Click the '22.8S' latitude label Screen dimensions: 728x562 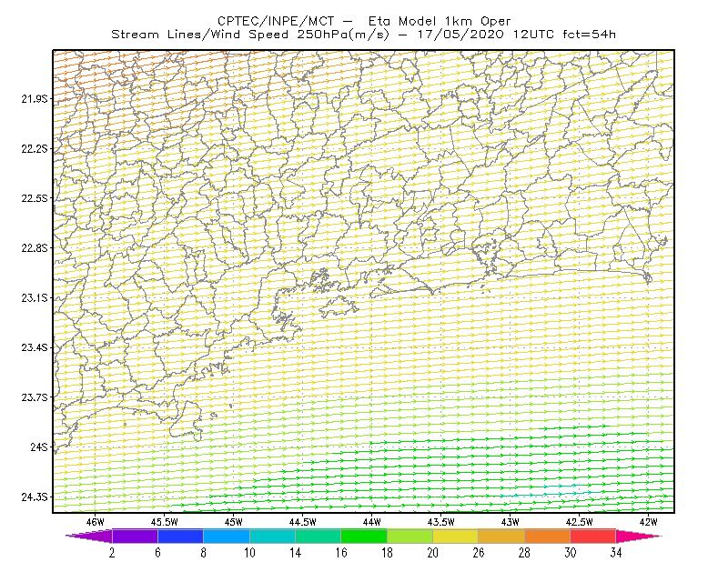tap(35, 248)
